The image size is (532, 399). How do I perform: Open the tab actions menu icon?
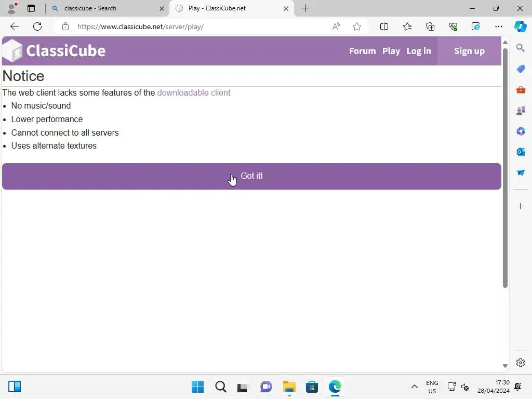tap(31, 8)
